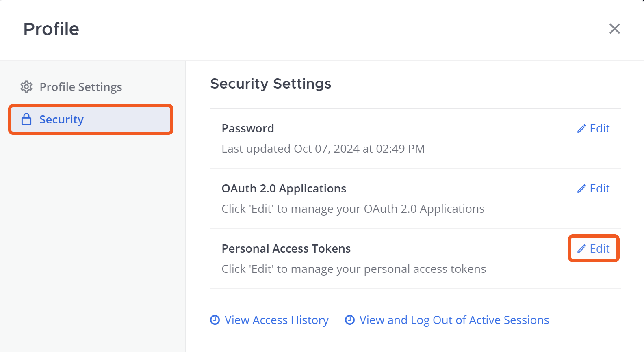The height and width of the screenshot is (352, 644).
Task: Click the clock icon beside active sessions link
Action: coord(350,320)
